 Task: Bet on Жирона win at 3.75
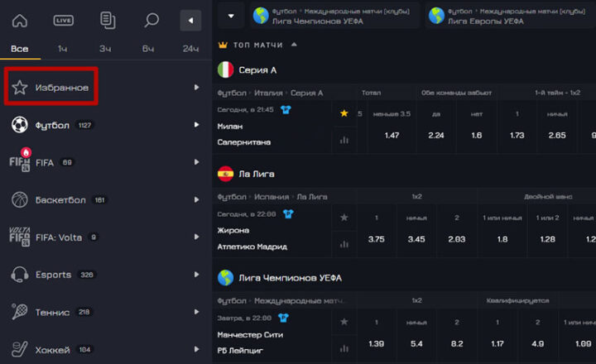(x=376, y=239)
